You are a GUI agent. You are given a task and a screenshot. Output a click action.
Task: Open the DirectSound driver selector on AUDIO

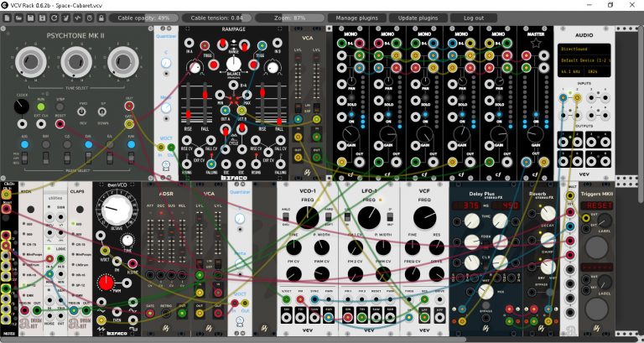pos(584,49)
